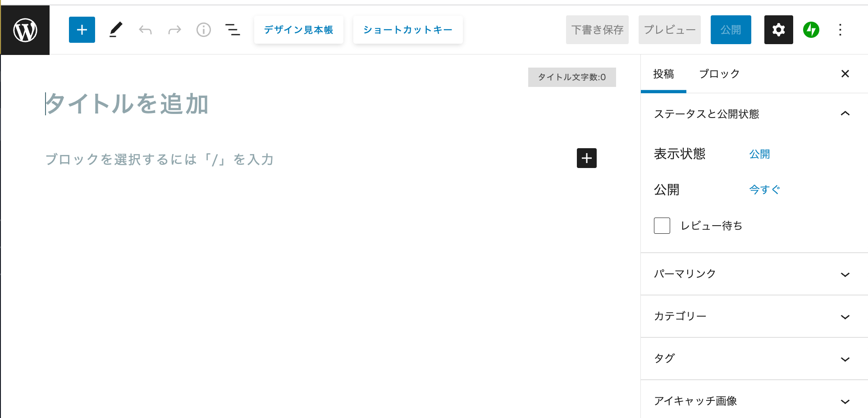
Task: Toggle the settings gear sidebar
Action: [778, 30]
